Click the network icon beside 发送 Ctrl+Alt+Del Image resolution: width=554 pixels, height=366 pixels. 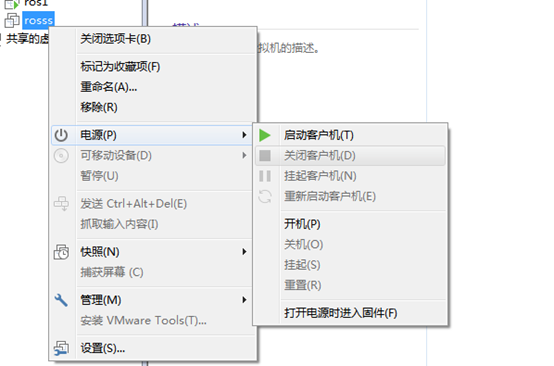click(61, 204)
